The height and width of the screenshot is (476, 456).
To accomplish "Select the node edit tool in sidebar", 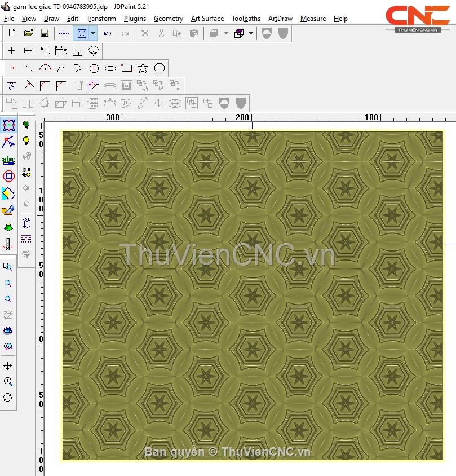I will tap(8, 142).
